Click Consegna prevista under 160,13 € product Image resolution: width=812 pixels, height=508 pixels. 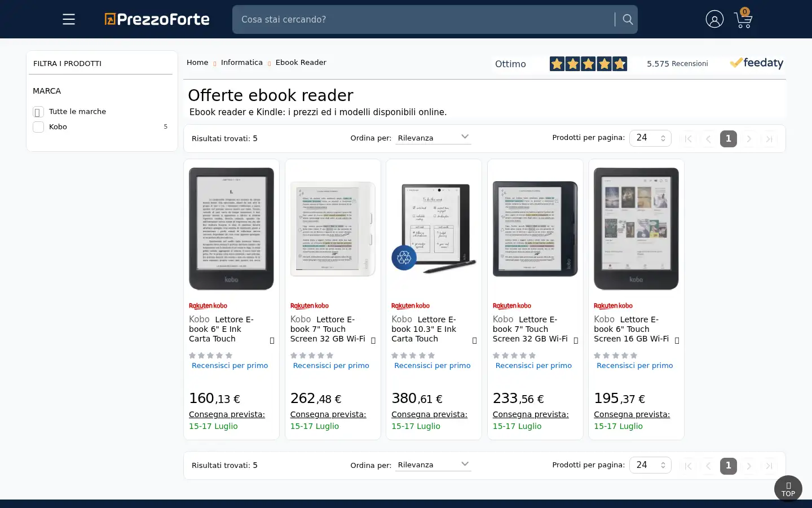click(227, 414)
